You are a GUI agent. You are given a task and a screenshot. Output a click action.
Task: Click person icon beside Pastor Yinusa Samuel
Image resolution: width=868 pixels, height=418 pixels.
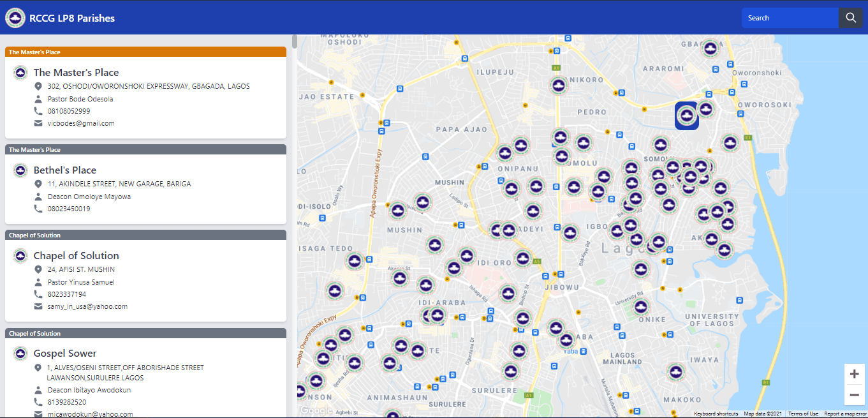point(38,282)
